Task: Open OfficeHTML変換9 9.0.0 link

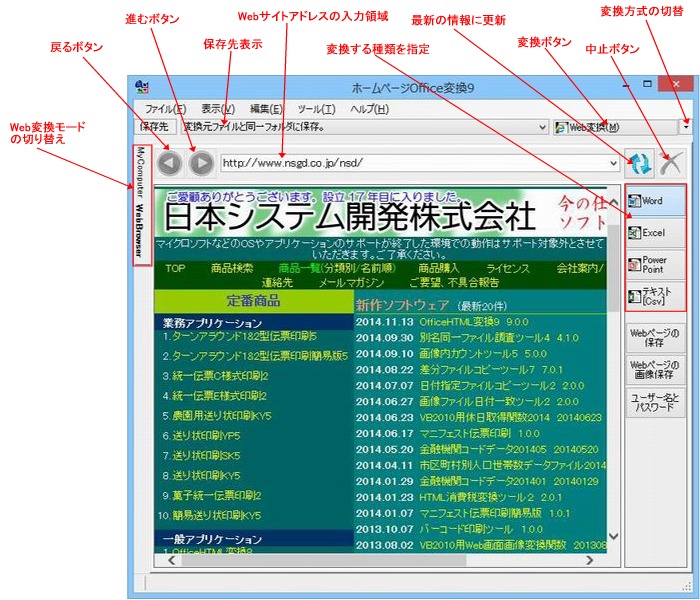Action: pyautogui.click(x=474, y=322)
